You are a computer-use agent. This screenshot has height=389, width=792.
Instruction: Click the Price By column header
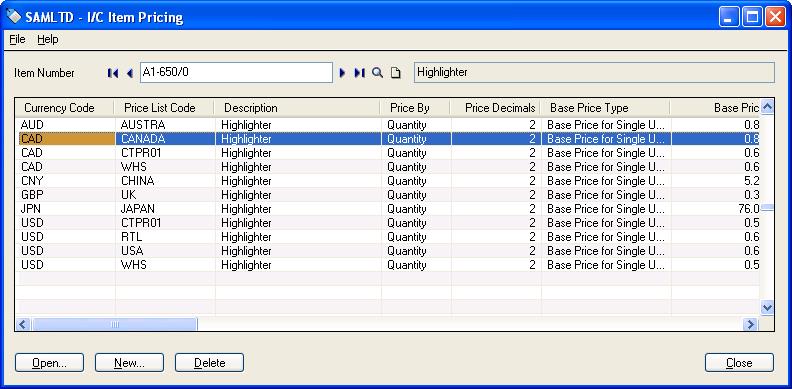point(416,108)
